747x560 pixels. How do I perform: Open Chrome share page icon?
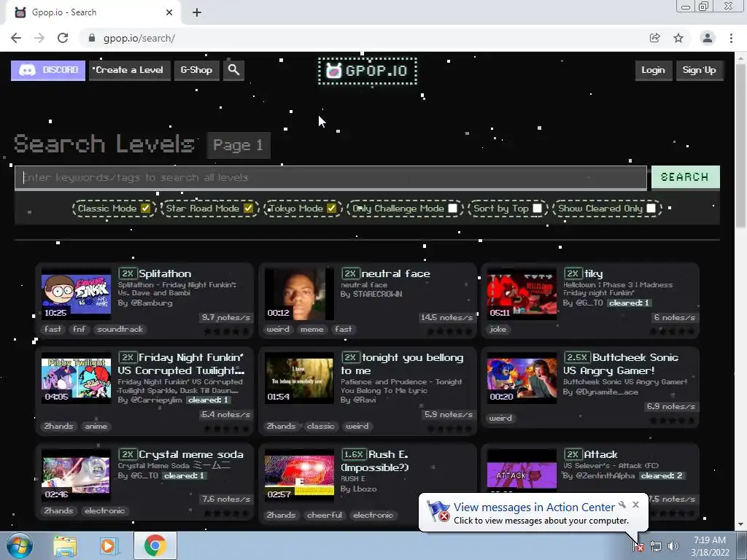(655, 38)
